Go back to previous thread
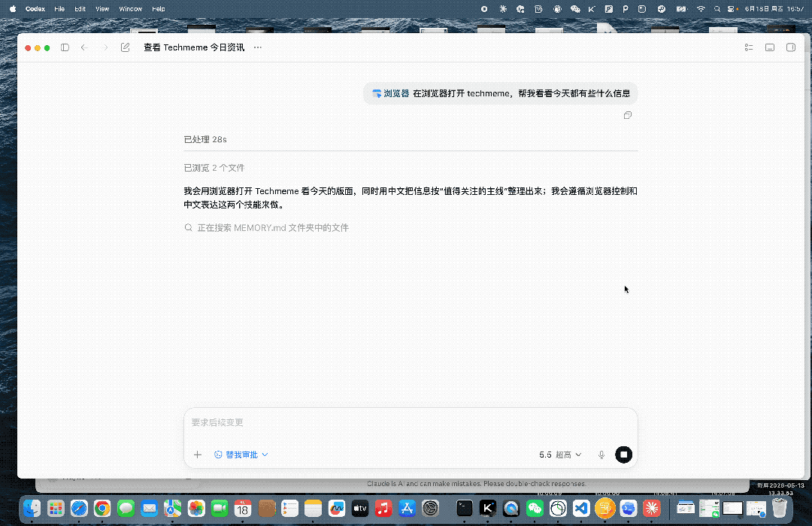The width and height of the screenshot is (812, 526). pos(84,47)
